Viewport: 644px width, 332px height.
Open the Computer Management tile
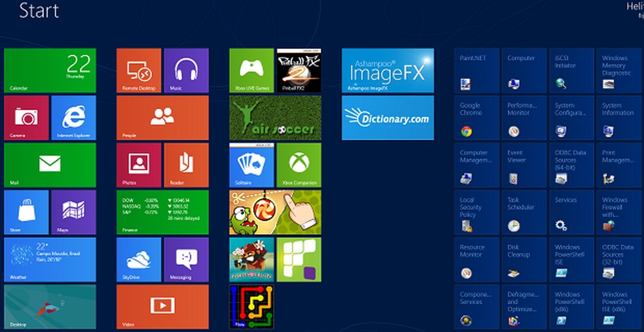pos(477,165)
